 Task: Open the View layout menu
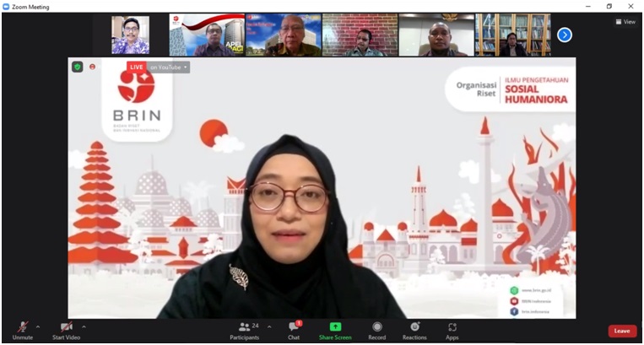coord(625,22)
